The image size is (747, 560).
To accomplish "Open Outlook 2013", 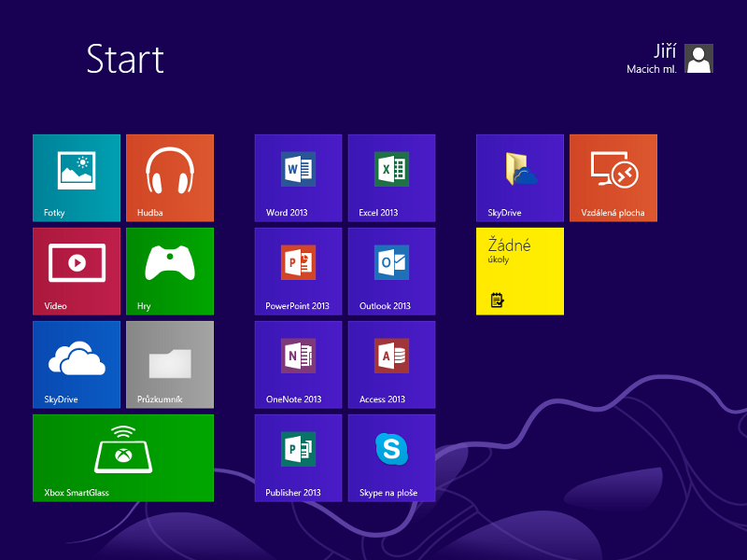I will pyautogui.click(x=391, y=271).
